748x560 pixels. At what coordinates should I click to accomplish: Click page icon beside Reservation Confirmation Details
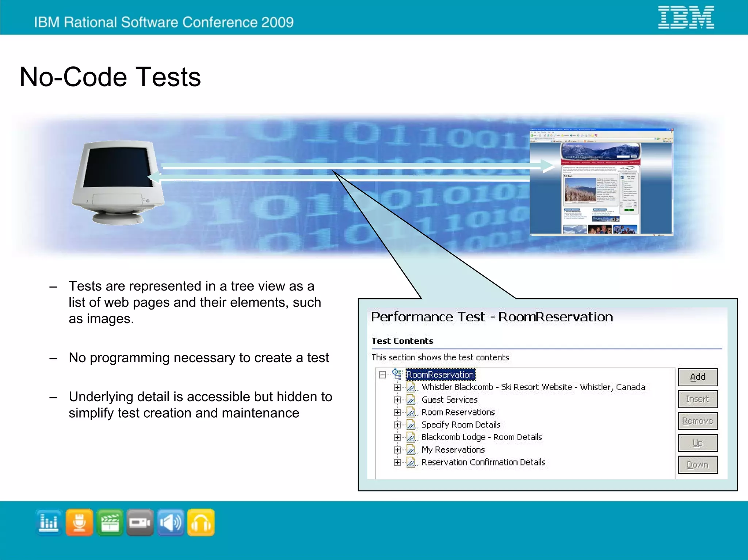click(x=411, y=462)
